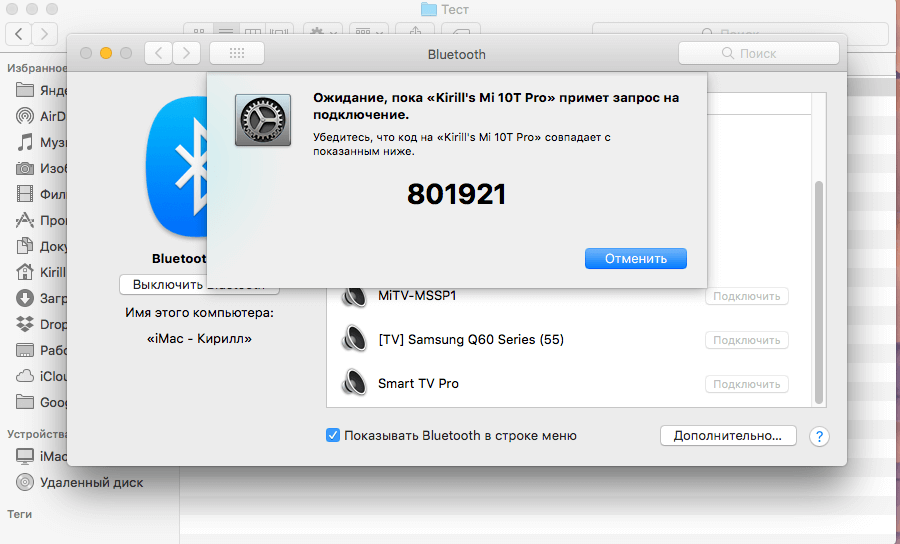Image resolution: width=900 pixels, height=544 pixels.
Task: Select the pairing code 801921
Action: (x=456, y=195)
